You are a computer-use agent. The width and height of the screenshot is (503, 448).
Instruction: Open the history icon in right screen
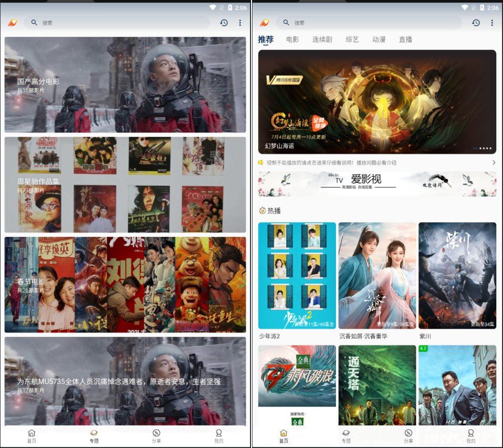click(476, 23)
